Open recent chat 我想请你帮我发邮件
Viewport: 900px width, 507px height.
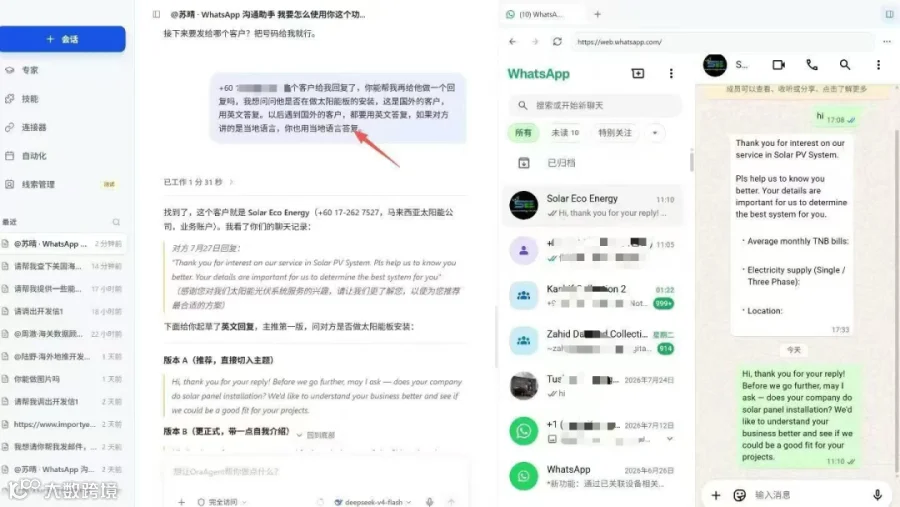click(x=62, y=447)
